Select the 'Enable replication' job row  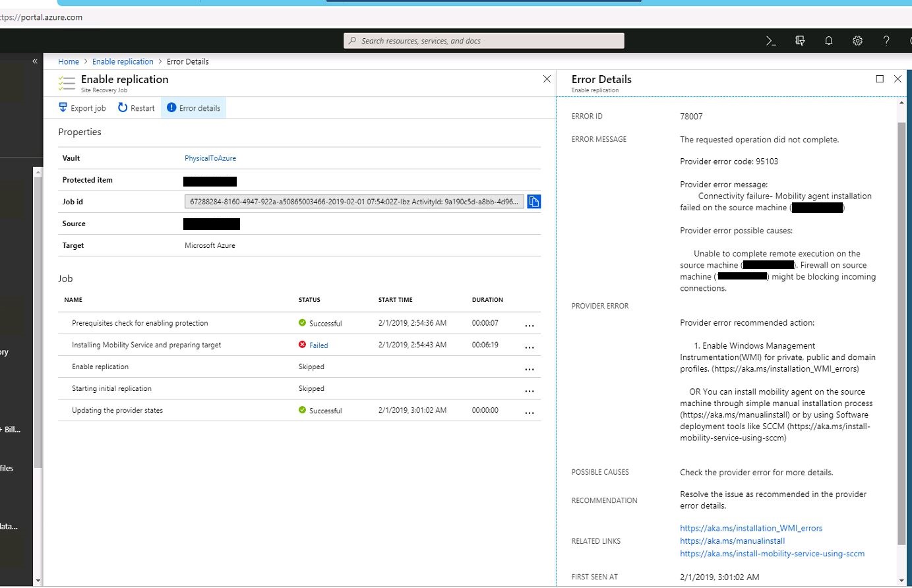coord(299,367)
